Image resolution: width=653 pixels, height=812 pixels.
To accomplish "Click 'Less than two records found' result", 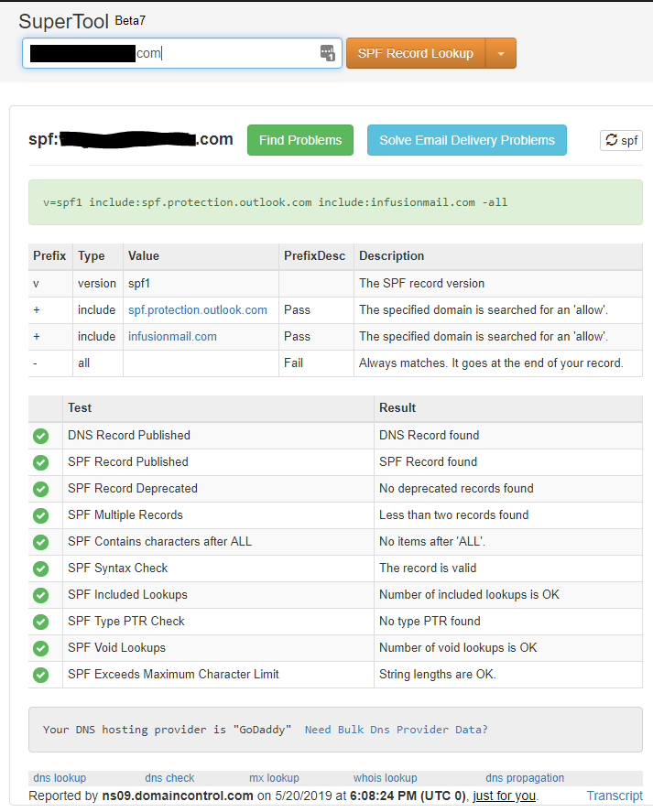I will pos(454,514).
